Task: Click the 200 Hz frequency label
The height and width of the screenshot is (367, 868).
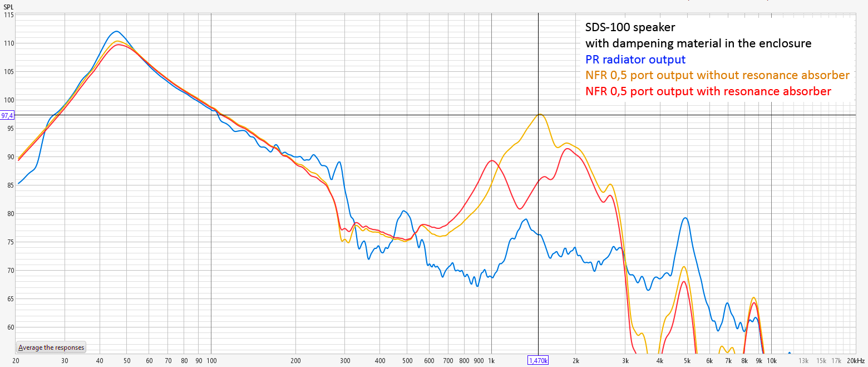Action: tap(296, 361)
